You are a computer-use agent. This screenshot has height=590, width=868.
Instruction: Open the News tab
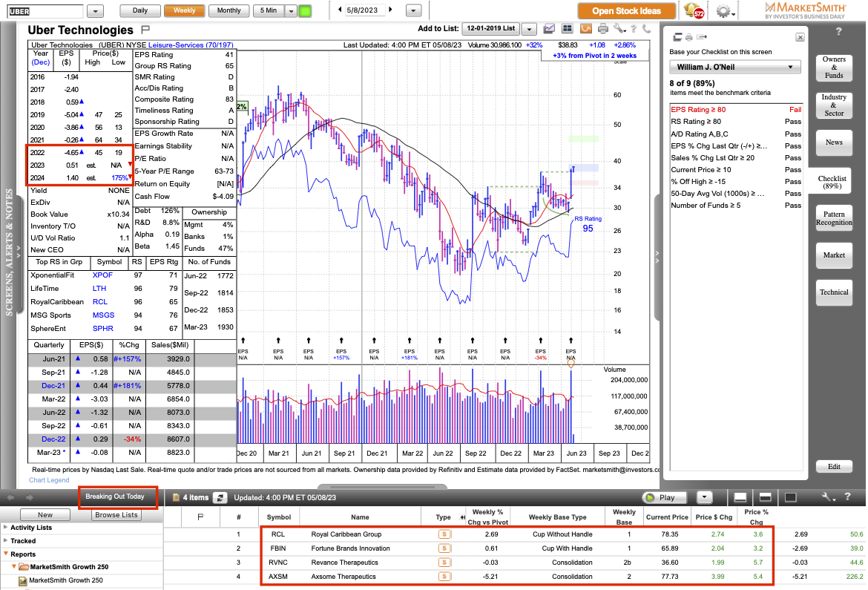(834, 142)
